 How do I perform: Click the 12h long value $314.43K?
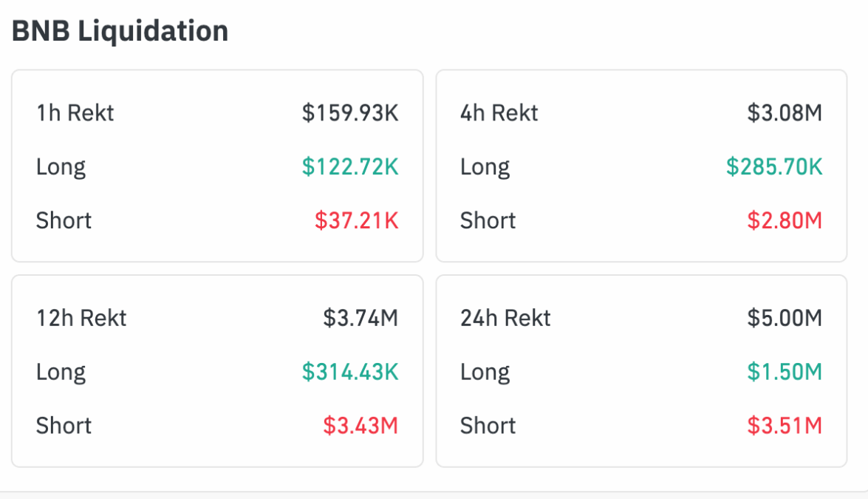point(350,372)
